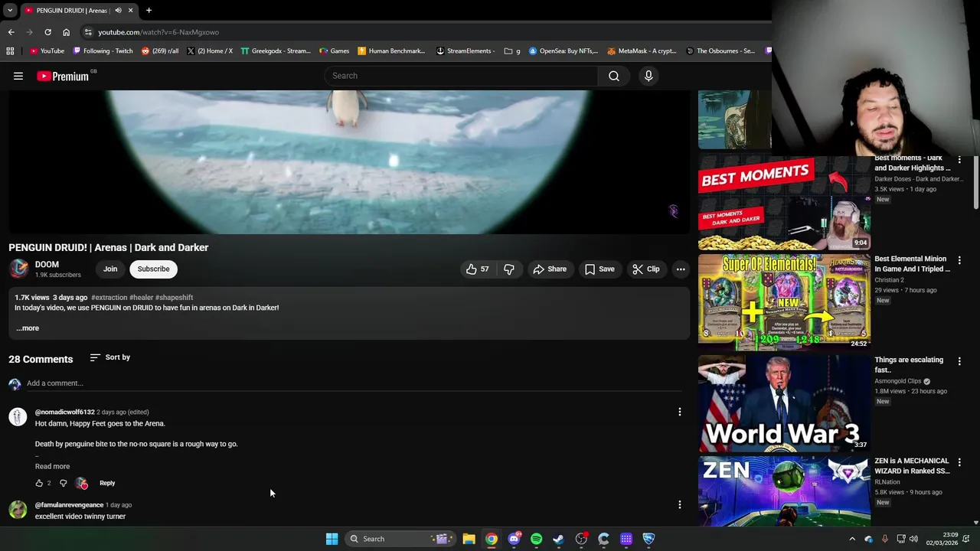This screenshot has height=551, width=980.
Task: Open options menu for nomadicwolf6132 comment
Action: (x=679, y=412)
